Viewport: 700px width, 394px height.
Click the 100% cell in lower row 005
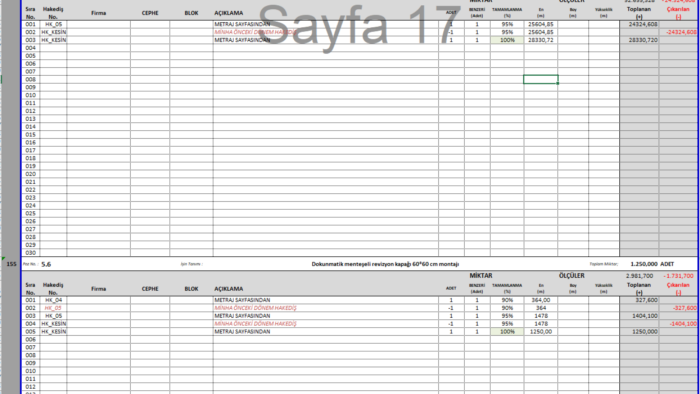point(507,332)
